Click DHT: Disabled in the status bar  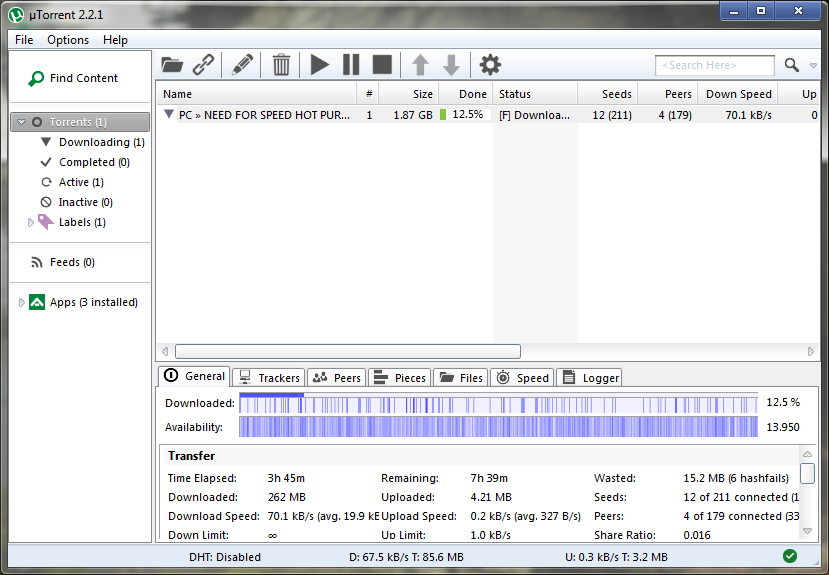[x=225, y=557]
